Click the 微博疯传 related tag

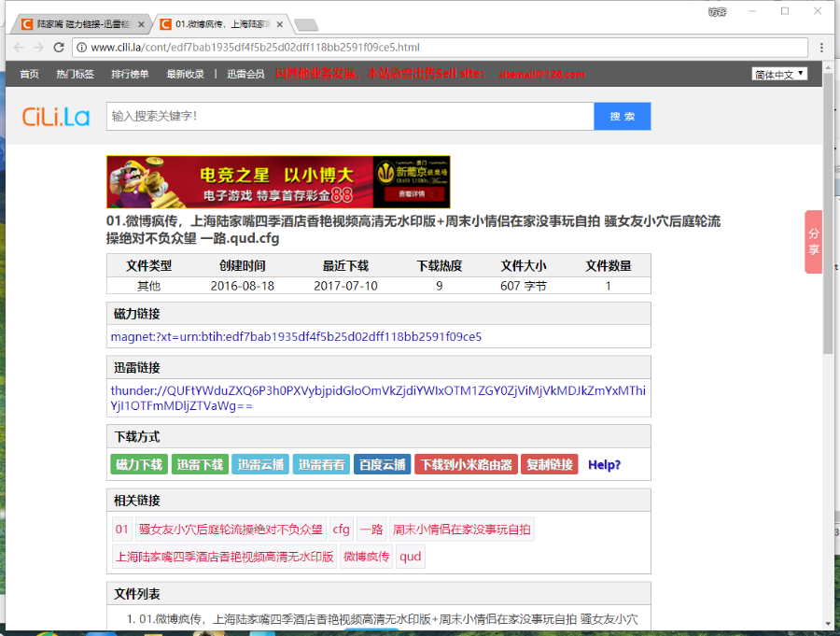pyautogui.click(x=366, y=557)
